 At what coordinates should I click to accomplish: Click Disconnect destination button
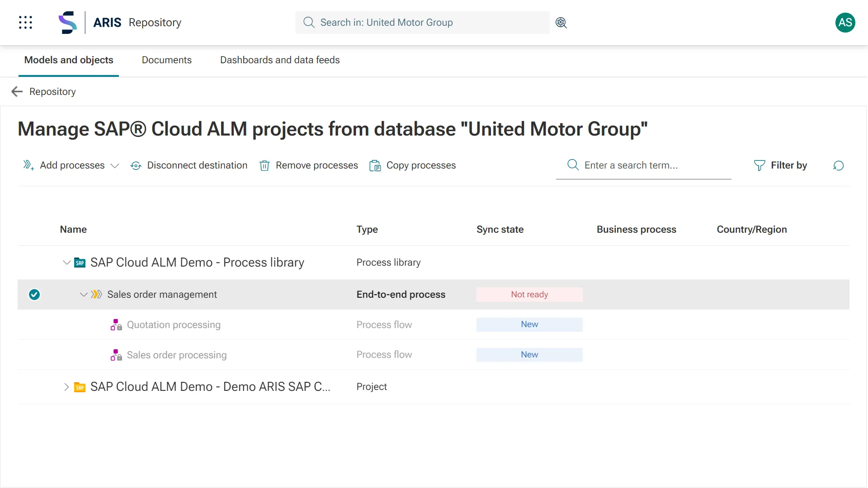pos(189,165)
